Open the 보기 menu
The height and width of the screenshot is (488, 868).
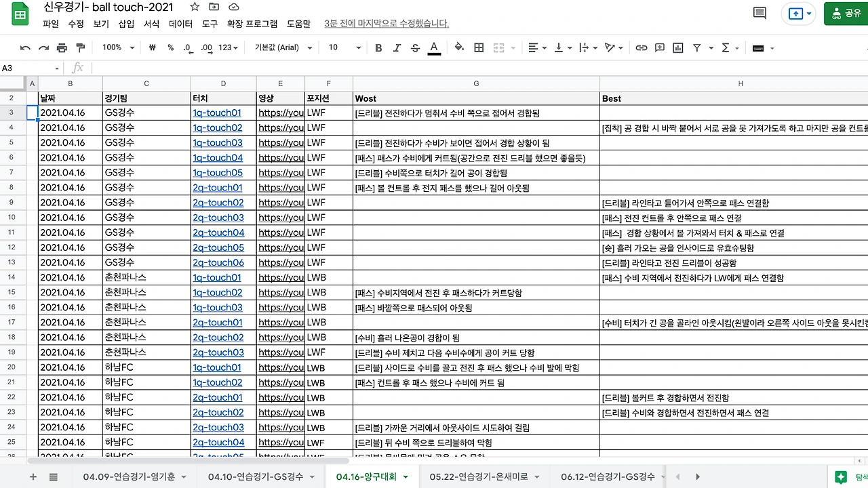[101, 24]
